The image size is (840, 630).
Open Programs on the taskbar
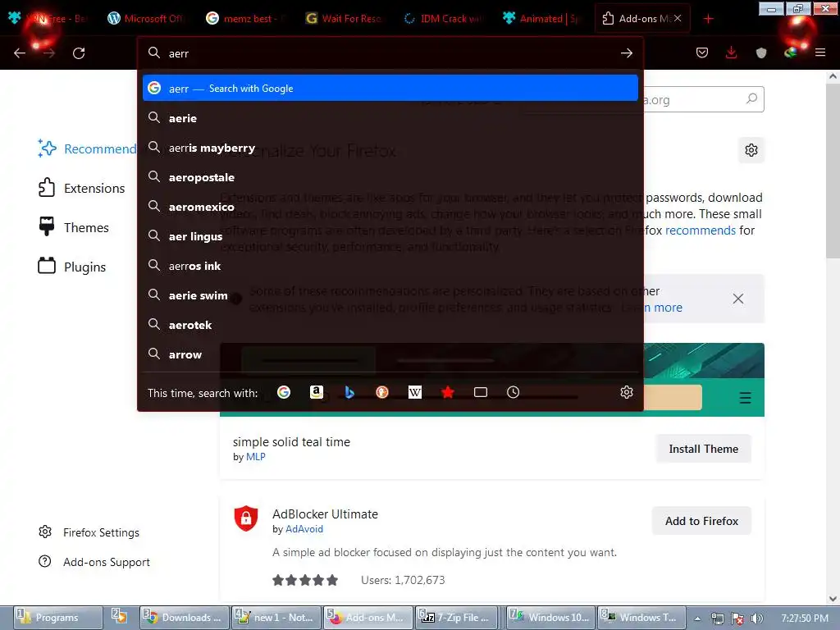point(58,617)
